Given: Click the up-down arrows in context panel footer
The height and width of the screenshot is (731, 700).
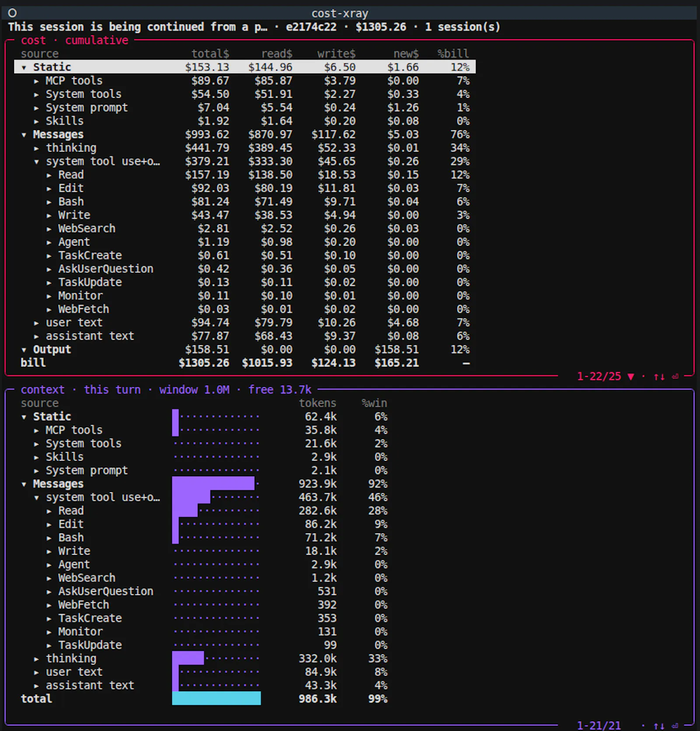Looking at the screenshot, I should click(x=659, y=726).
